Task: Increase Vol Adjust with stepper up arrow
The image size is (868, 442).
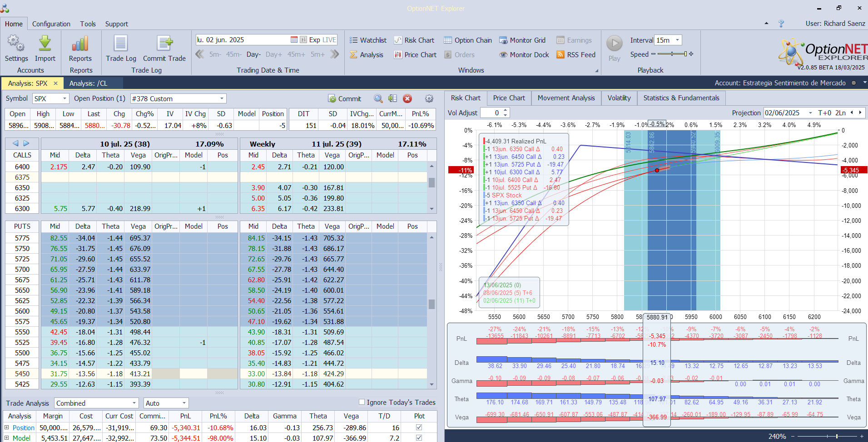Action: pos(506,110)
